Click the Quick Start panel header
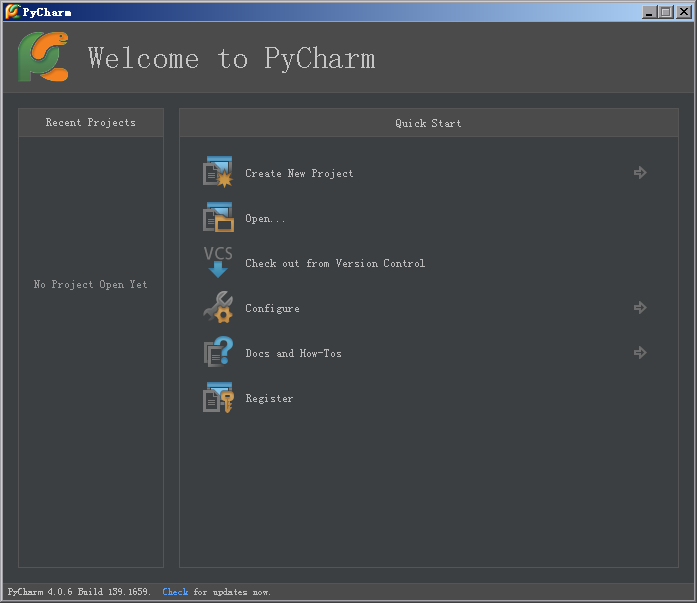 [429, 123]
